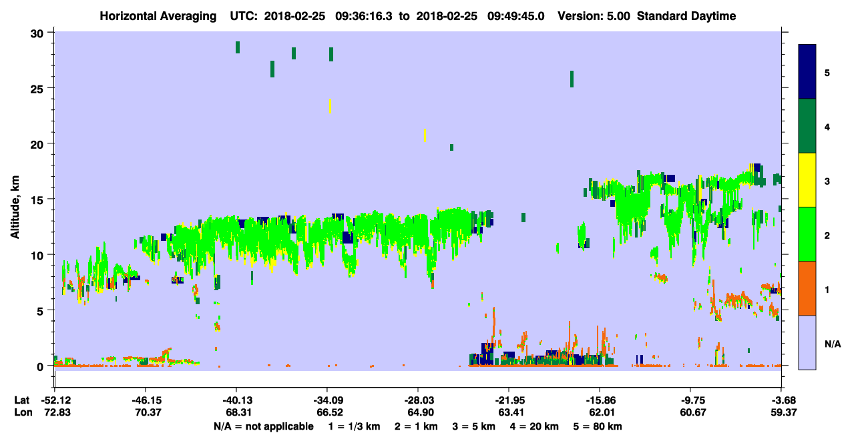Click latitude value -46.15
The image size is (868, 445).
pos(146,400)
